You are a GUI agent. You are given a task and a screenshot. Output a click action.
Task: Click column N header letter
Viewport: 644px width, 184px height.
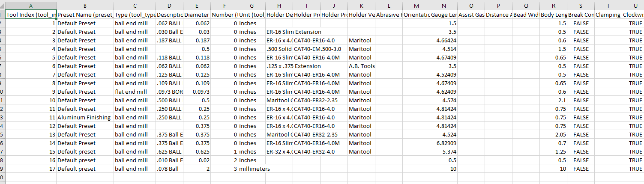[443, 5]
